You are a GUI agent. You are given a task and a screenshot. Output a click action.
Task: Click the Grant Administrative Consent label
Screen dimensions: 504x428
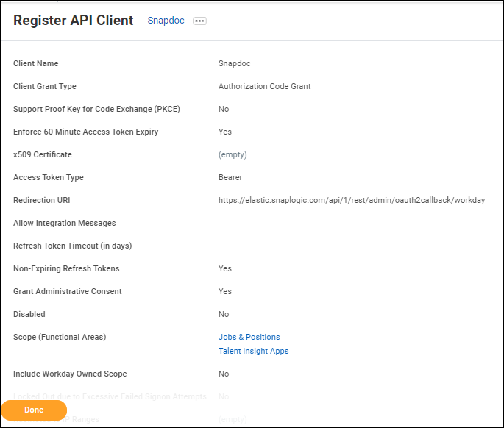(x=68, y=291)
